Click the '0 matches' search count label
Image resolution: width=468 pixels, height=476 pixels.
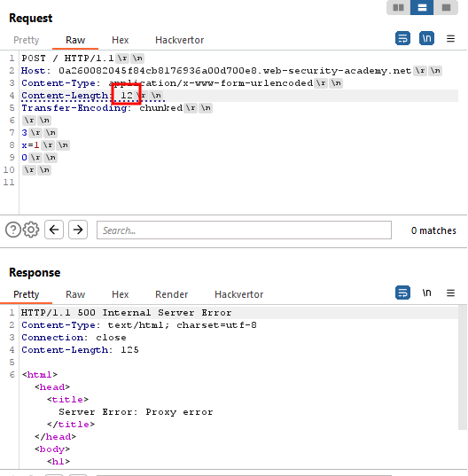pyautogui.click(x=433, y=230)
